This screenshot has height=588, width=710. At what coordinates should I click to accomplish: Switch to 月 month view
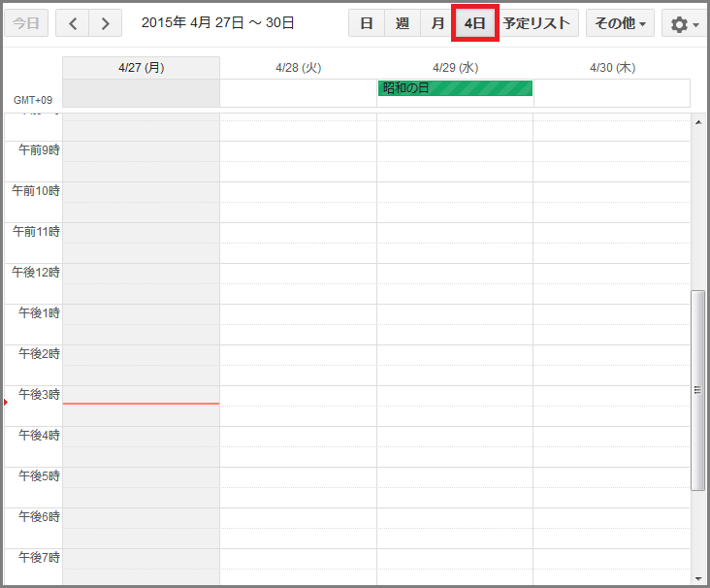coord(437,23)
